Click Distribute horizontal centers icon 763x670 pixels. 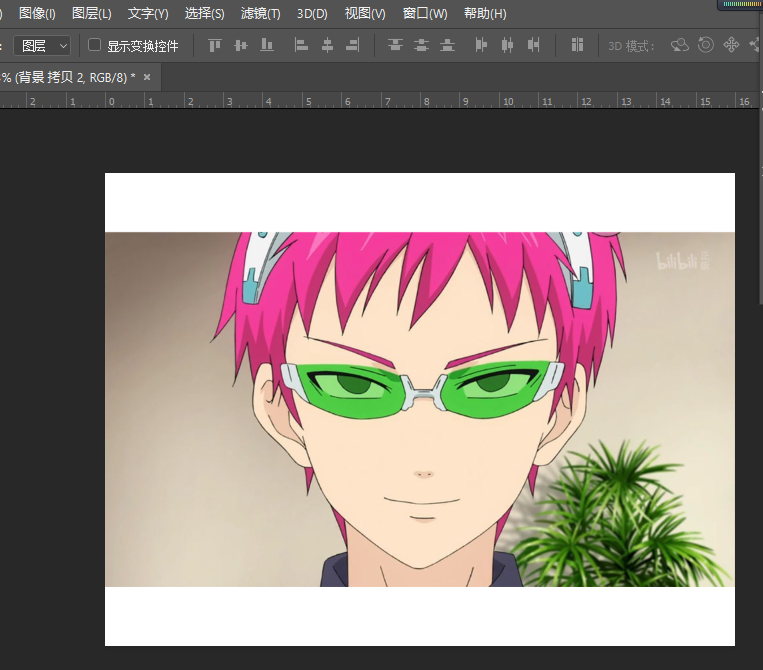click(508, 46)
